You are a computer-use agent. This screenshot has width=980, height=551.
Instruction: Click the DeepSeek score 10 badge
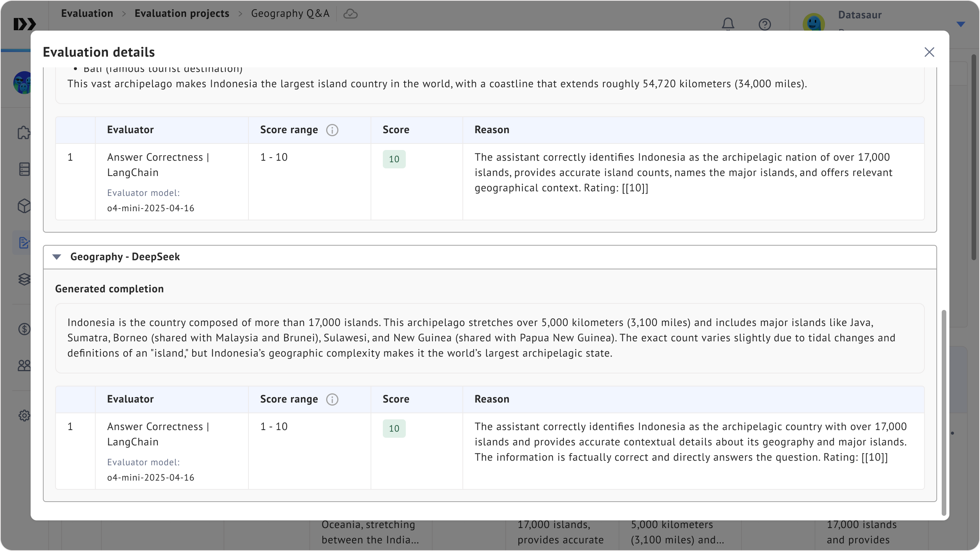coord(394,429)
